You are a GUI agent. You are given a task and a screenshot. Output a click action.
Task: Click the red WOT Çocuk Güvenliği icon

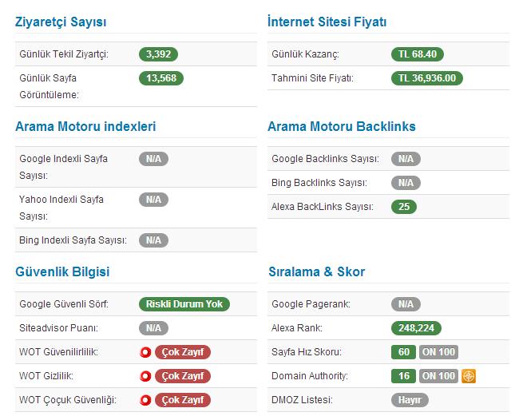click(x=146, y=400)
